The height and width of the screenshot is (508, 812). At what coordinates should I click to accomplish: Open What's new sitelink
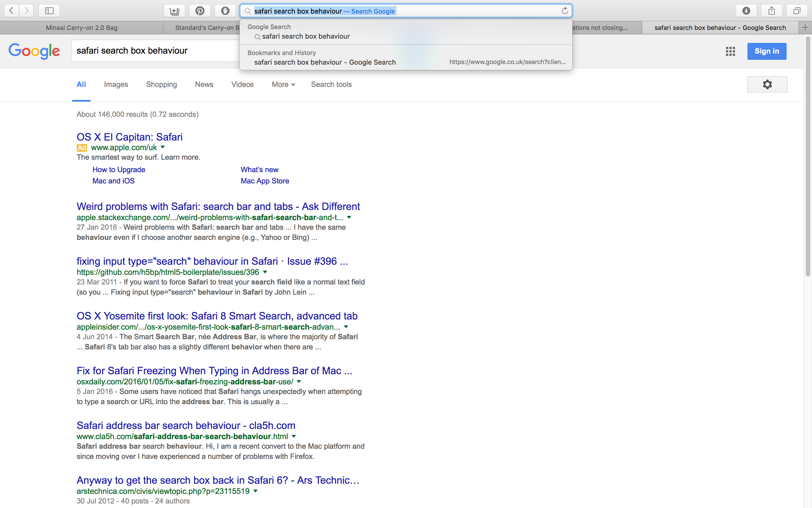pyautogui.click(x=259, y=170)
